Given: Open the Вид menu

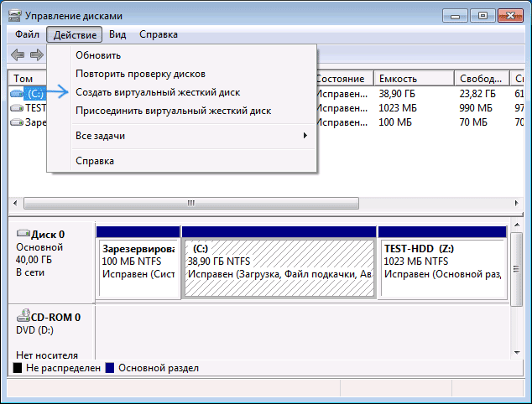Looking at the screenshot, I should [117, 34].
